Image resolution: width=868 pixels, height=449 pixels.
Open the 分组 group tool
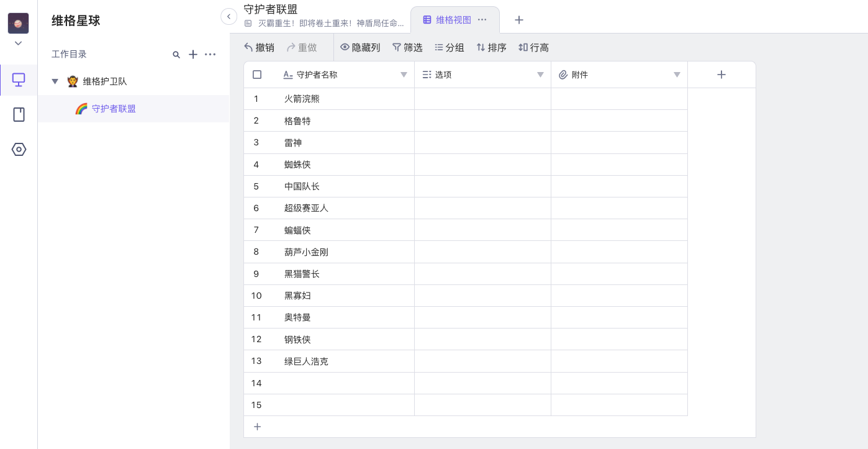(449, 47)
